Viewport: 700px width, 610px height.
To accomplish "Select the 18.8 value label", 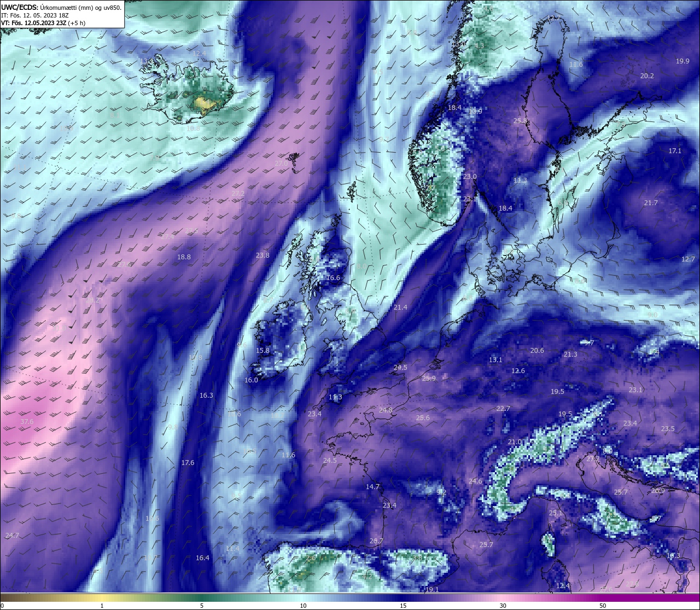I will 184,257.
